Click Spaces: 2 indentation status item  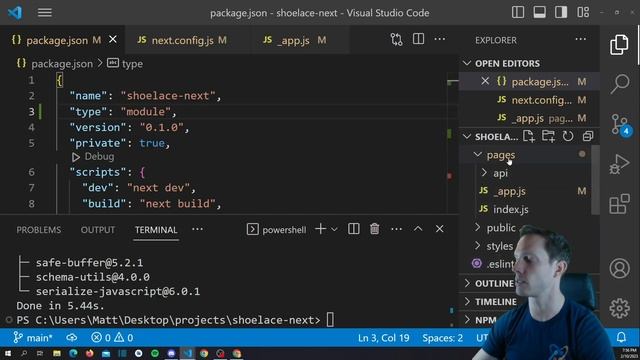pos(442,338)
